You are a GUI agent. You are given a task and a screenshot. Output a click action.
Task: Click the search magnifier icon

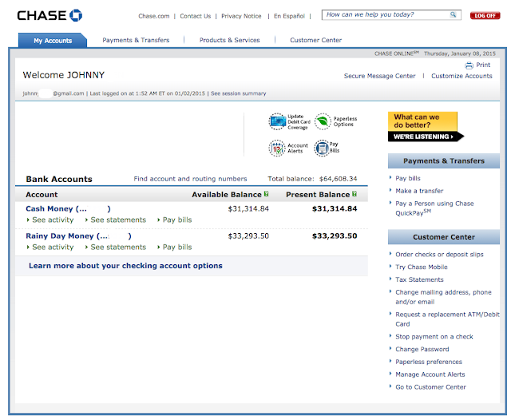453,14
